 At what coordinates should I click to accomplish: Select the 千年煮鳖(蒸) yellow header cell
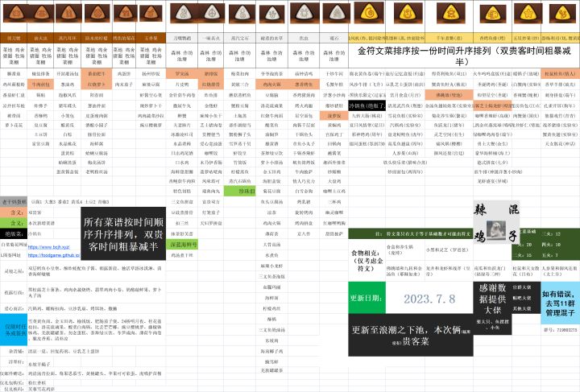(449, 38)
